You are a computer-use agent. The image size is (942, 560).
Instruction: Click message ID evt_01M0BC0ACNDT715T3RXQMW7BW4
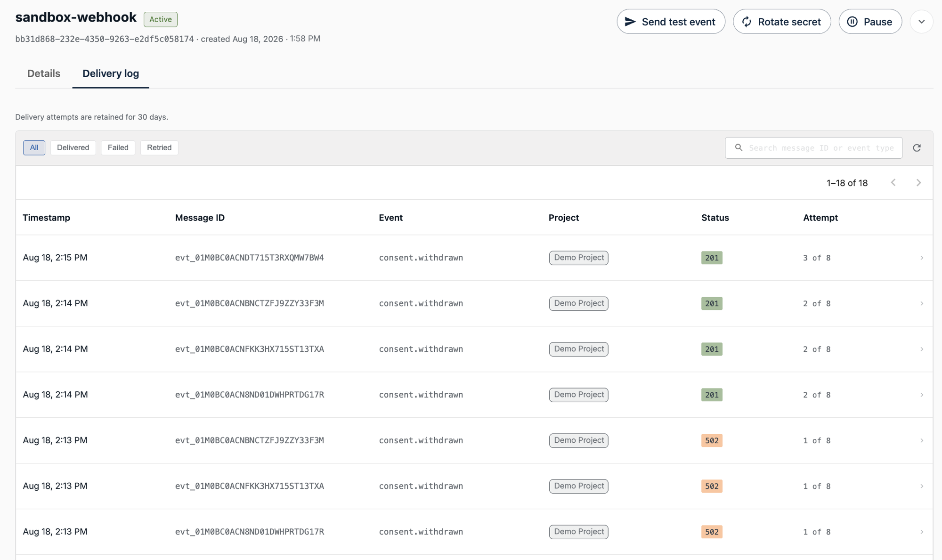[x=250, y=258]
